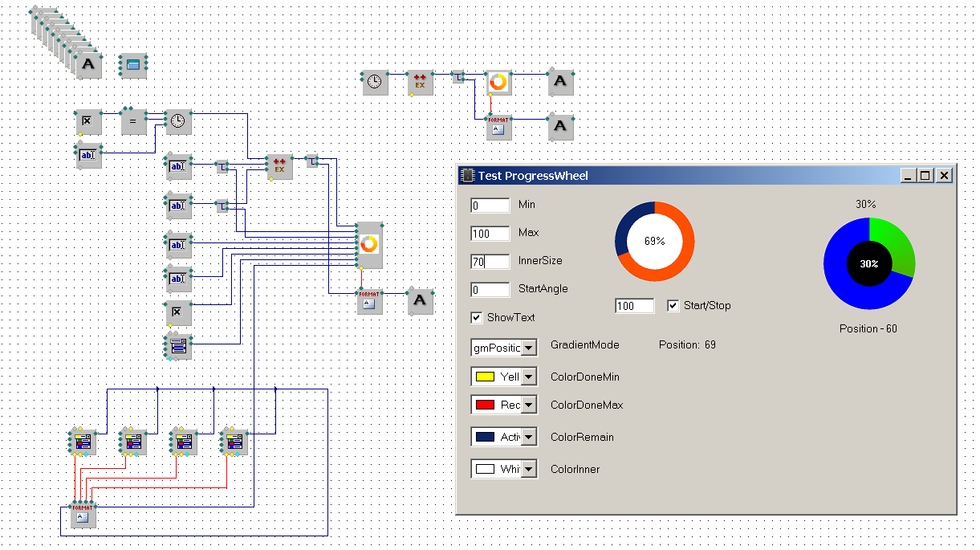Click the 'Position - 60' label
The height and width of the screenshot is (550, 980).
point(868,329)
